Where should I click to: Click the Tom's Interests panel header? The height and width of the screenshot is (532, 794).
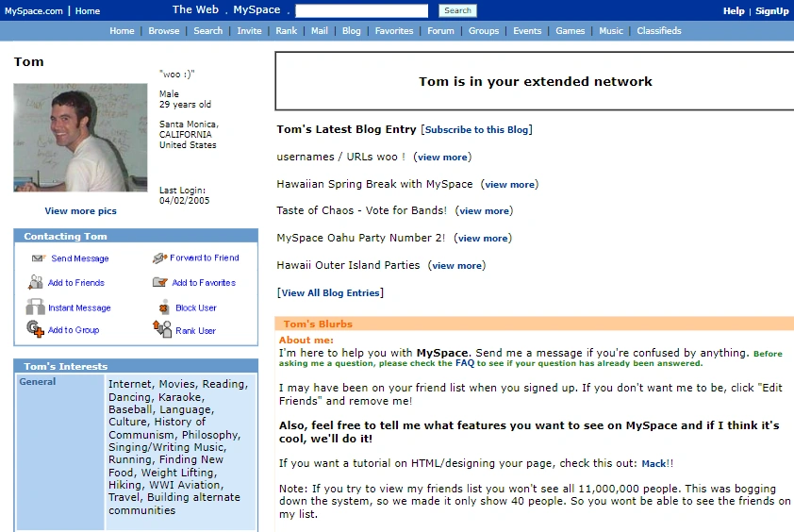[x=136, y=366]
